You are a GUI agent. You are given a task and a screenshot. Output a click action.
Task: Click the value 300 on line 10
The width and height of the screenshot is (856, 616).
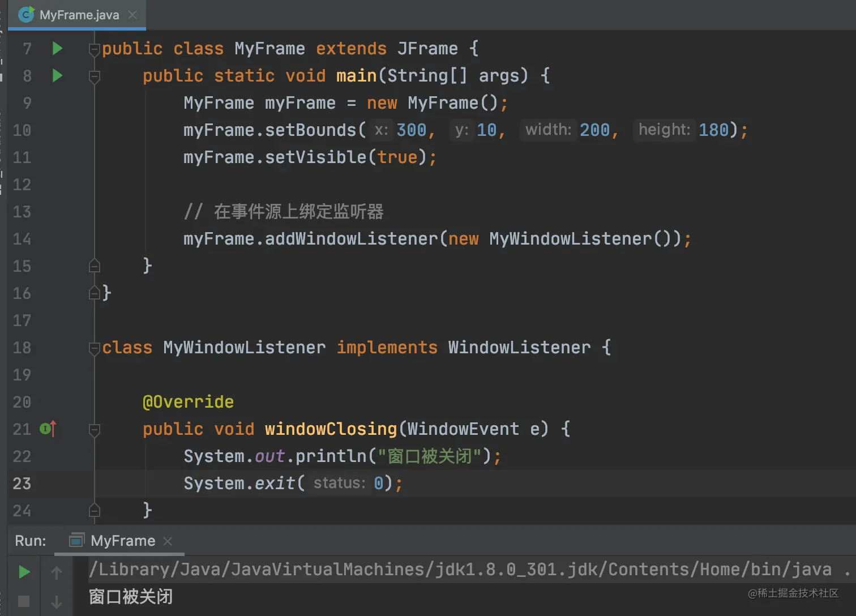pos(412,130)
